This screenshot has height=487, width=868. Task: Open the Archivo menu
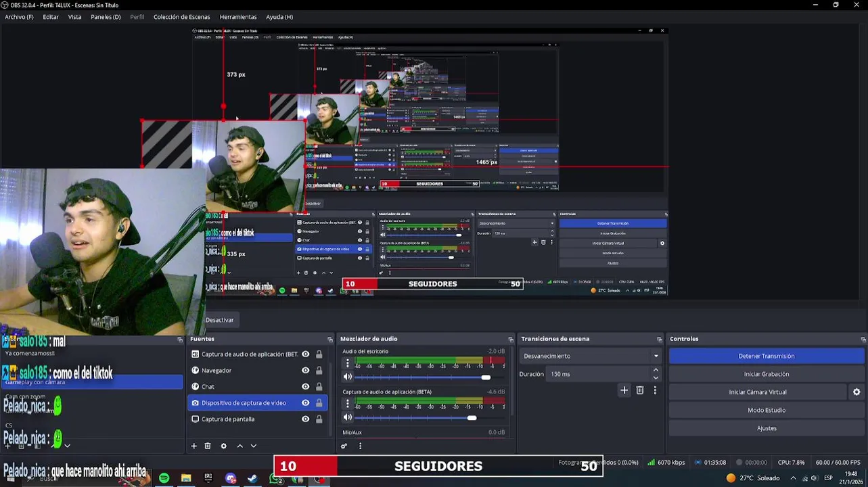click(x=19, y=17)
